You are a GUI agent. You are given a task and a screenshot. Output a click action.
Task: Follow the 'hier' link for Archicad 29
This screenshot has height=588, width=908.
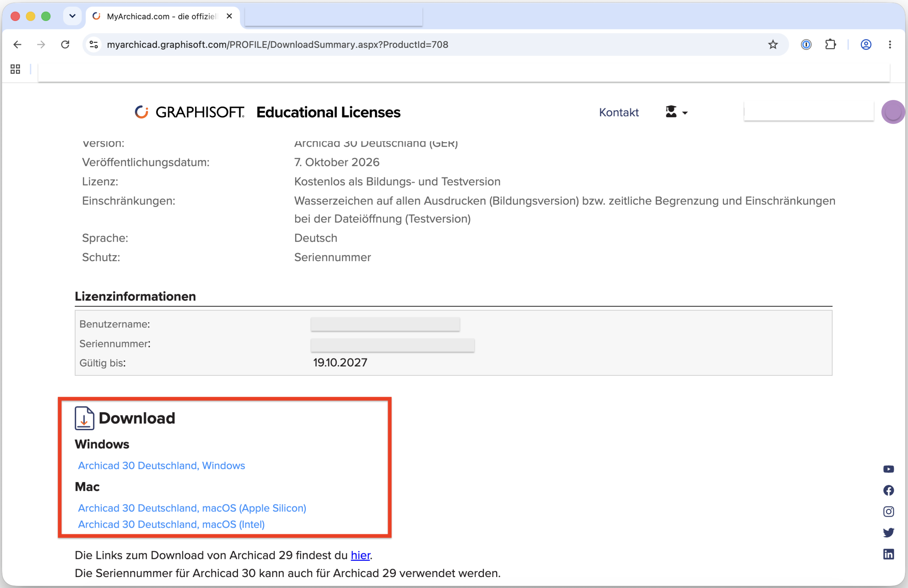point(360,555)
